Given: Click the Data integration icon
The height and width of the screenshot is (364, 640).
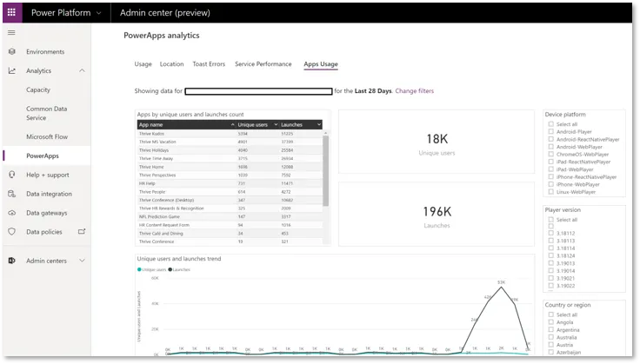Looking at the screenshot, I should (12, 194).
